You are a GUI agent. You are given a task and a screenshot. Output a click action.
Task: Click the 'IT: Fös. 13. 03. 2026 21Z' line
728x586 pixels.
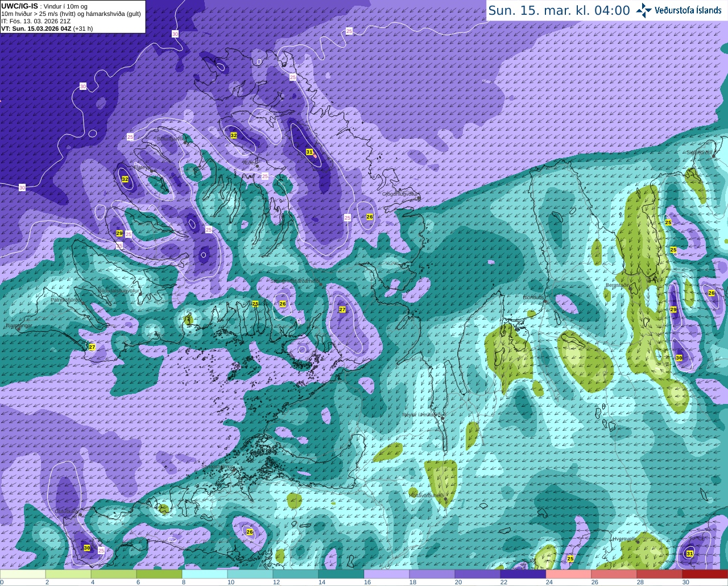coord(36,21)
